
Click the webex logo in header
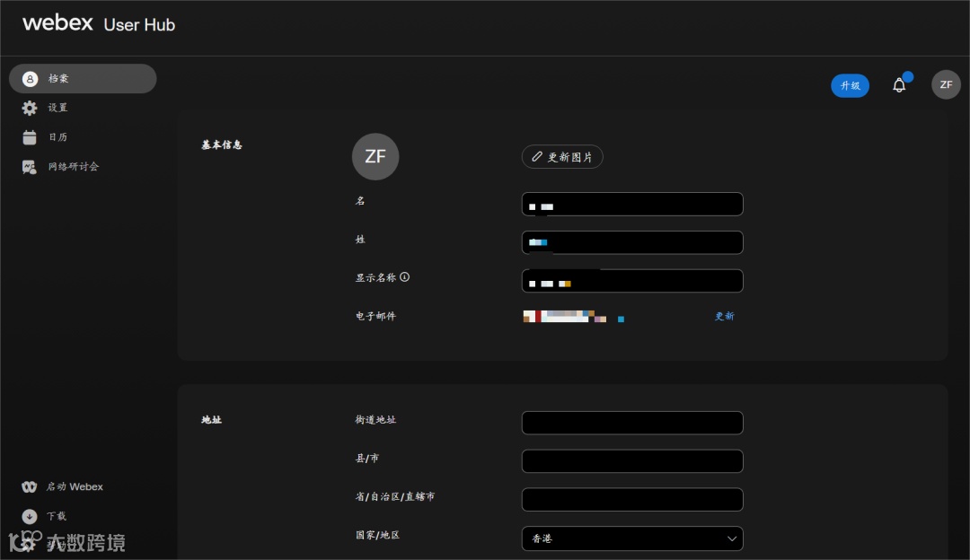(x=57, y=22)
